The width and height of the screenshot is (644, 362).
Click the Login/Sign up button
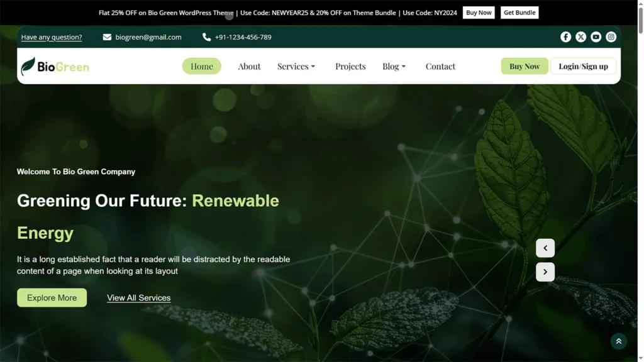pos(583,66)
